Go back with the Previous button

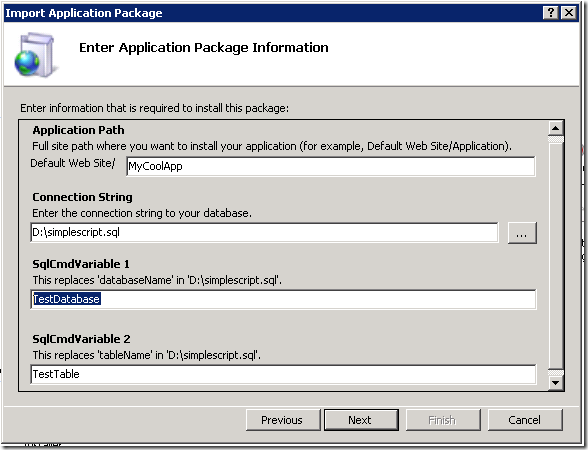pos(283,420)
